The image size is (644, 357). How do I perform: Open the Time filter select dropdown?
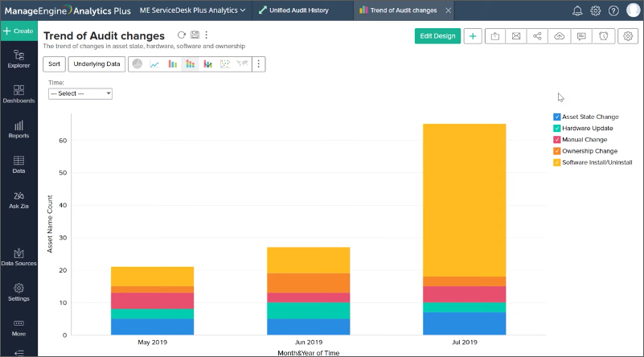(x=80, y=93)
